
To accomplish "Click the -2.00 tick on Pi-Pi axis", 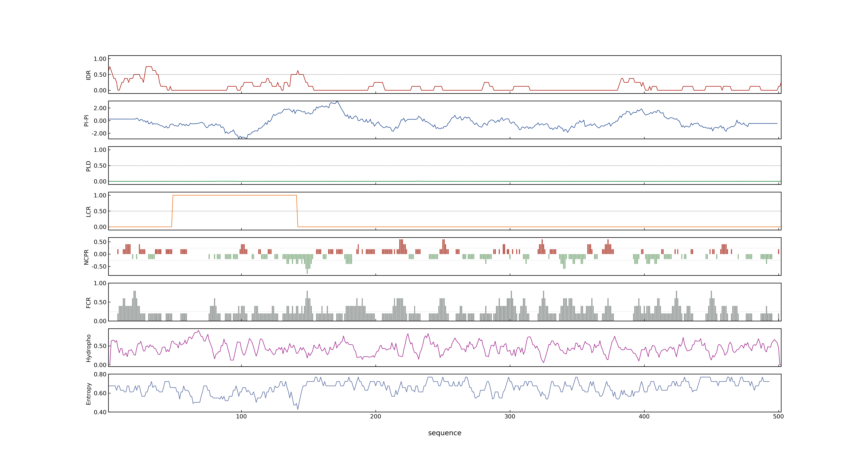I will [99, 133].
